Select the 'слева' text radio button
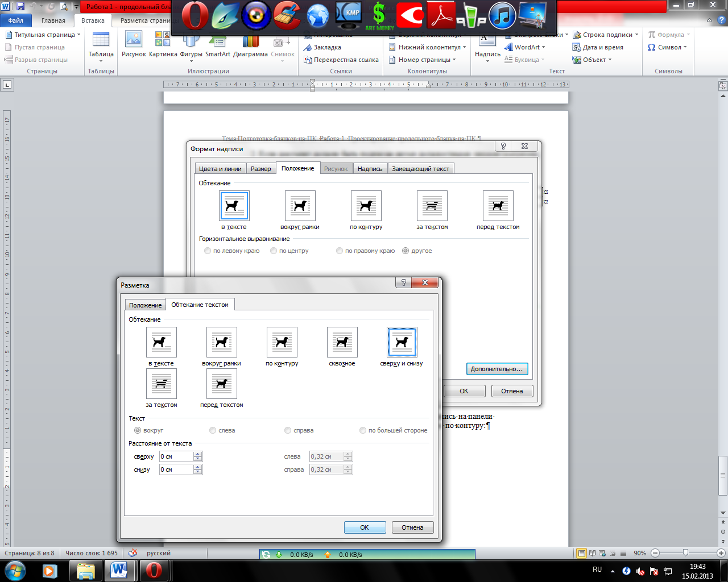 click(213, 430)
